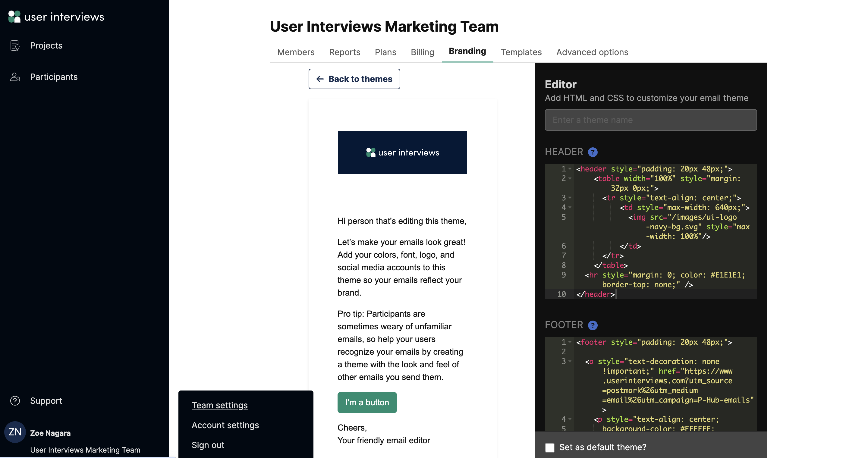Viewport: 868px width, 458px height.
Task: Click the Support question mark icon
Action: [15, 401]
